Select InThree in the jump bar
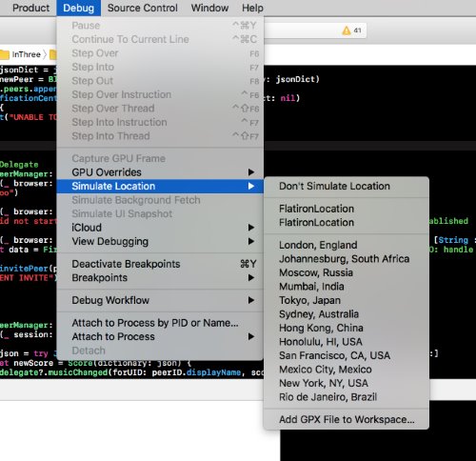The height and width of the screenshot is (461, 476). 27,54
